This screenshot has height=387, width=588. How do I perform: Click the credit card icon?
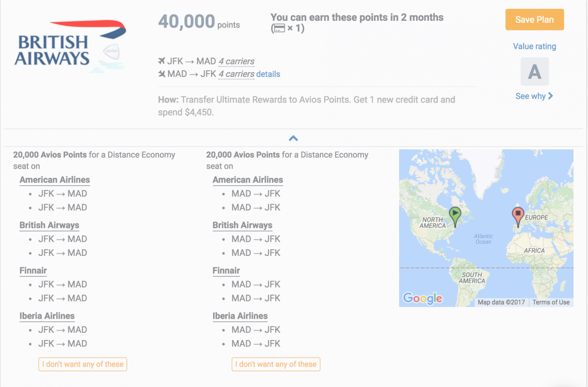point(278,29)
